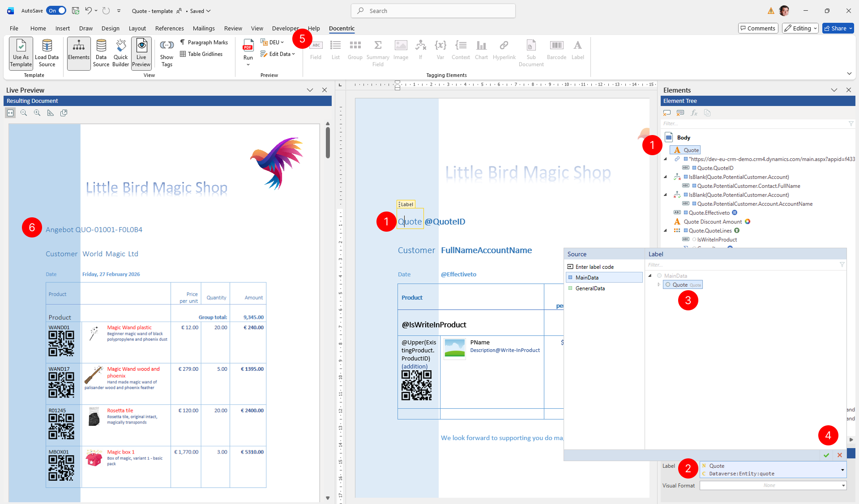
Task: Select GeneralData in Source list
Action: [x=604, y=288]
